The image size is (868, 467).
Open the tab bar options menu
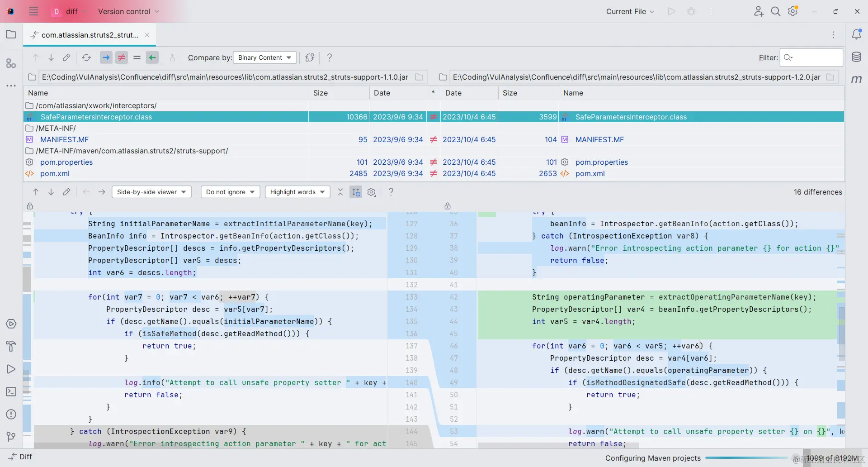834,35
